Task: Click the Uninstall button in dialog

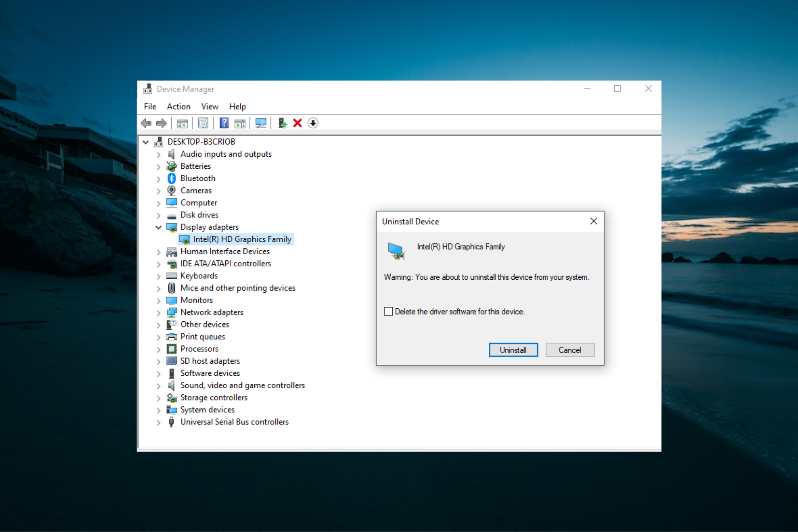Action: [512, 350]
